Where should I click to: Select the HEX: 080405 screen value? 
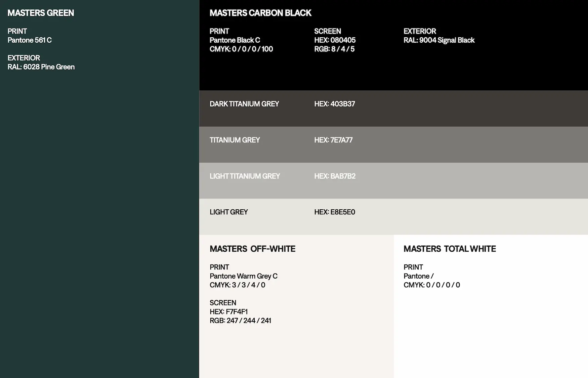[335, 40]
